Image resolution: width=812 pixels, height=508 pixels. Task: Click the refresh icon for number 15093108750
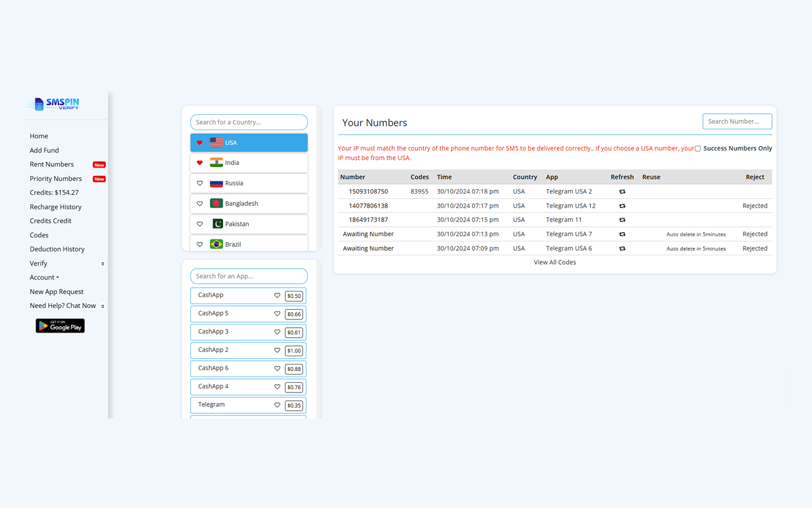pos(622,191)
